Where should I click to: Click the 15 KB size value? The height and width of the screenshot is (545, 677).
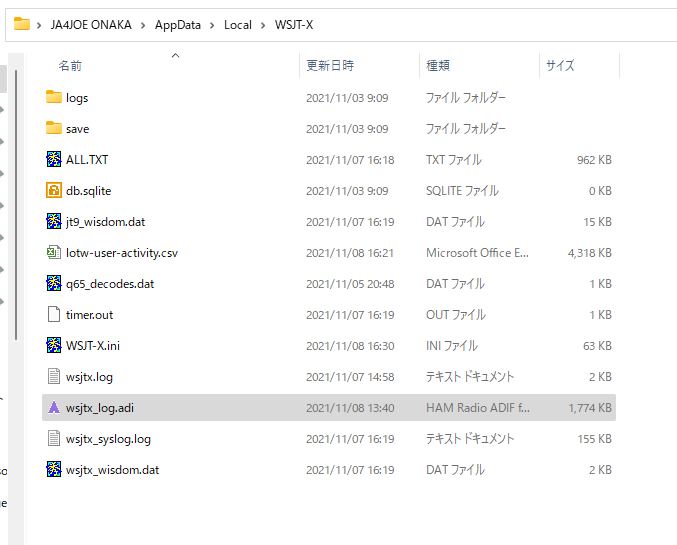pos(598,222)
